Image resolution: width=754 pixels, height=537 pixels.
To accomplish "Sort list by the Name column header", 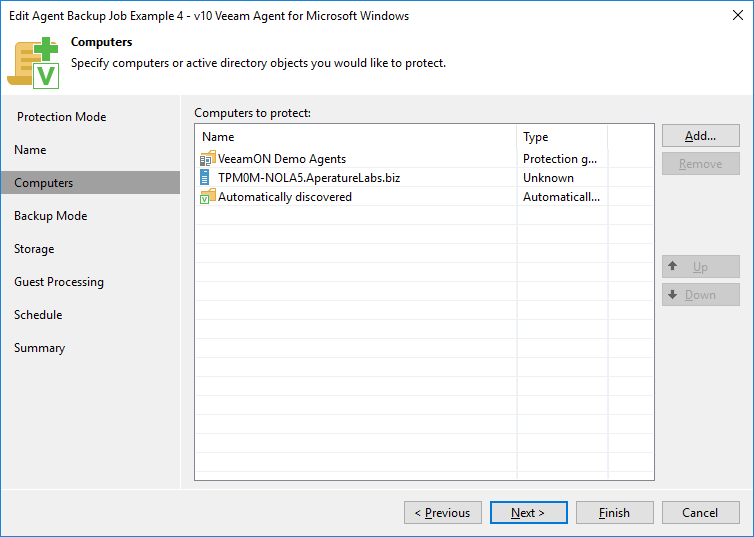I will (356, 137).
